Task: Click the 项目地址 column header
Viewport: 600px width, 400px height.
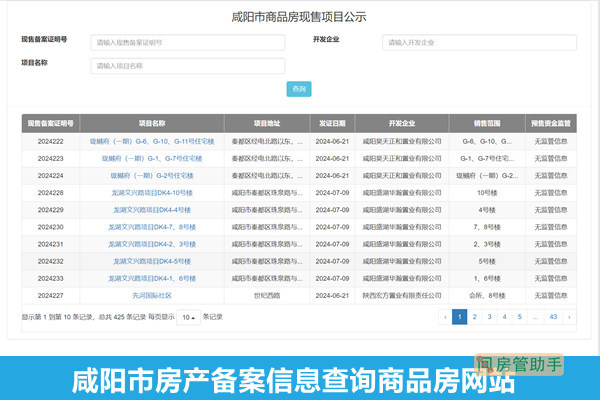Action: (x=267, y=123)
